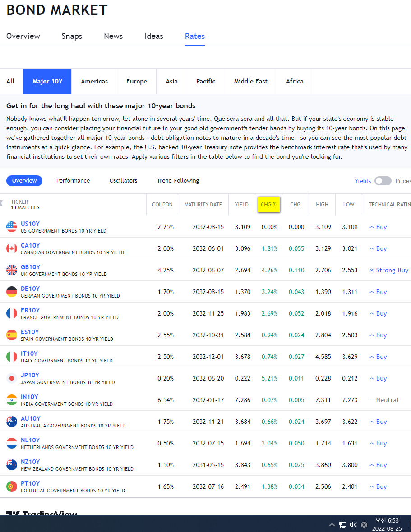Click the Spanish flag icon for ES10Y
411x532 pixels.
(x=12, y=335)
